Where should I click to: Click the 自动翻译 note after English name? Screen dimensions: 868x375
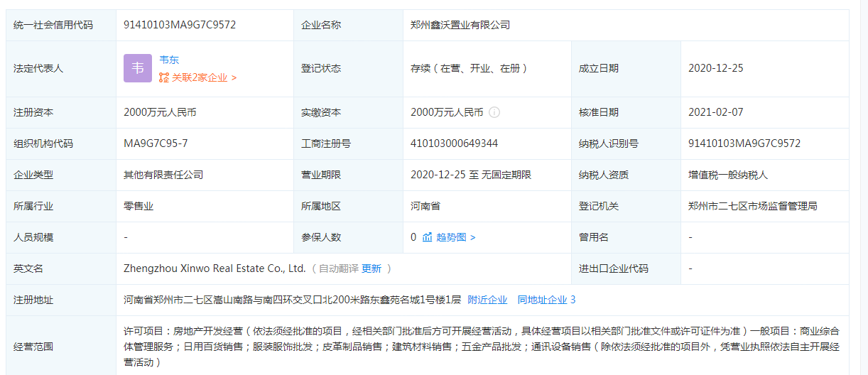tap(339, 268)
